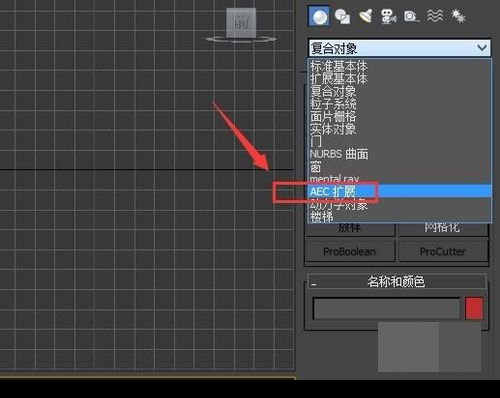The width and height of the screenshot is (500, 398).
Task: Choose 窗 from the list
Action: (399, 167)
